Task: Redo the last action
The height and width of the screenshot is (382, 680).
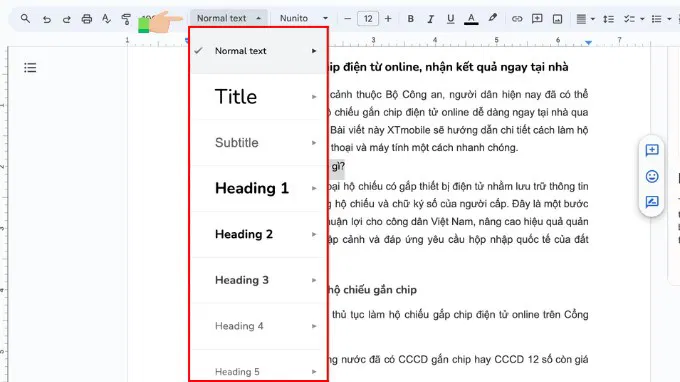Action: (x=66, y=19)
